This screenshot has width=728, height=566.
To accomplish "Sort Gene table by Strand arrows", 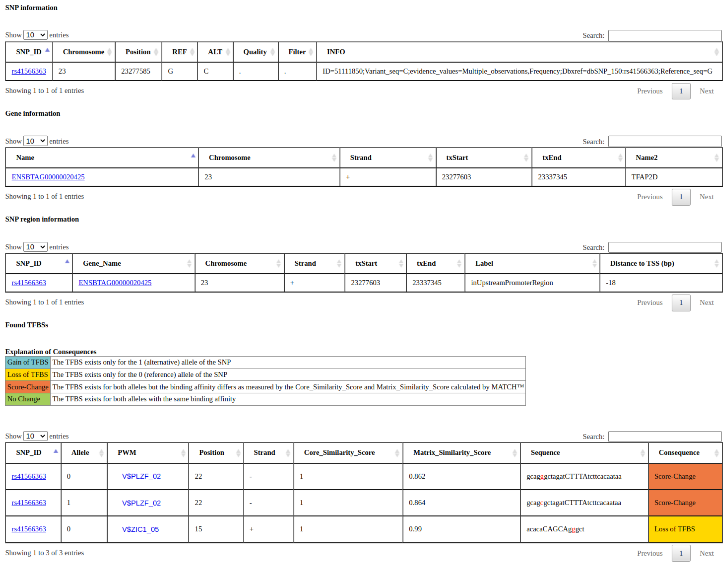I will coord(430,158).
